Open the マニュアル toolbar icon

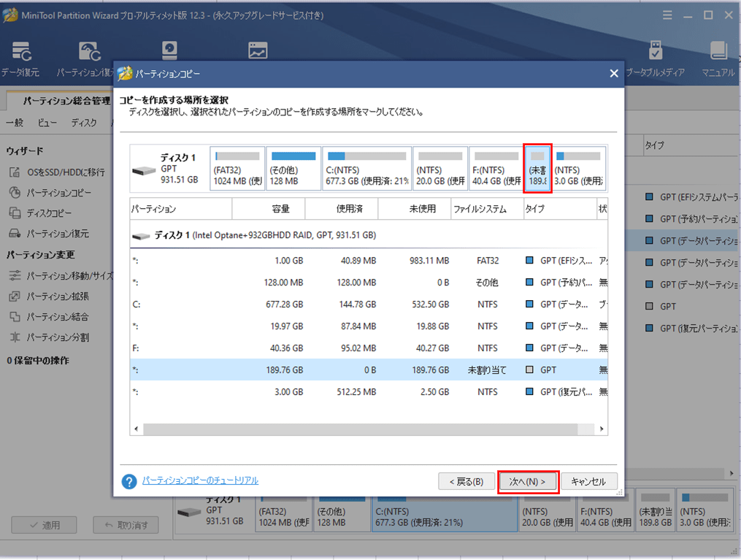718,50
